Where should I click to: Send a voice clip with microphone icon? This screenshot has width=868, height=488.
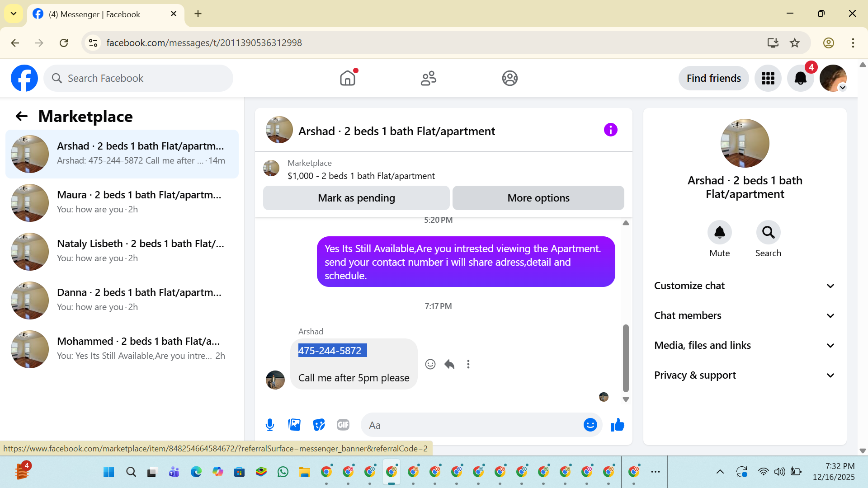270,425
